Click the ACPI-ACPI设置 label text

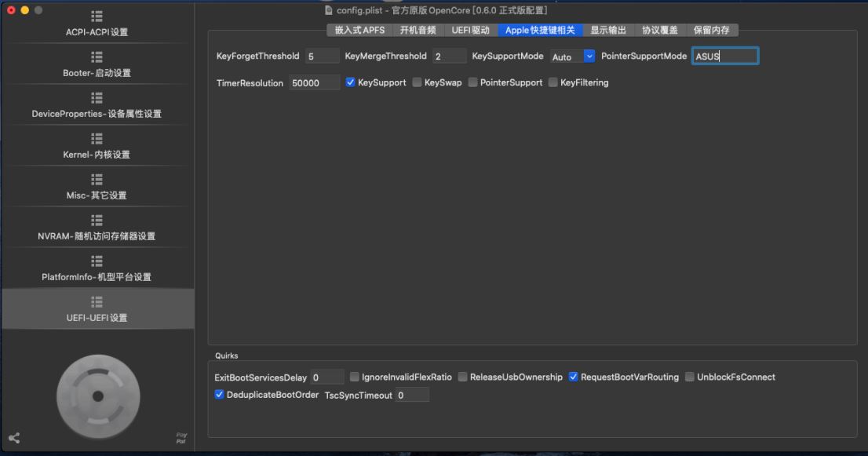pos(97,32)
